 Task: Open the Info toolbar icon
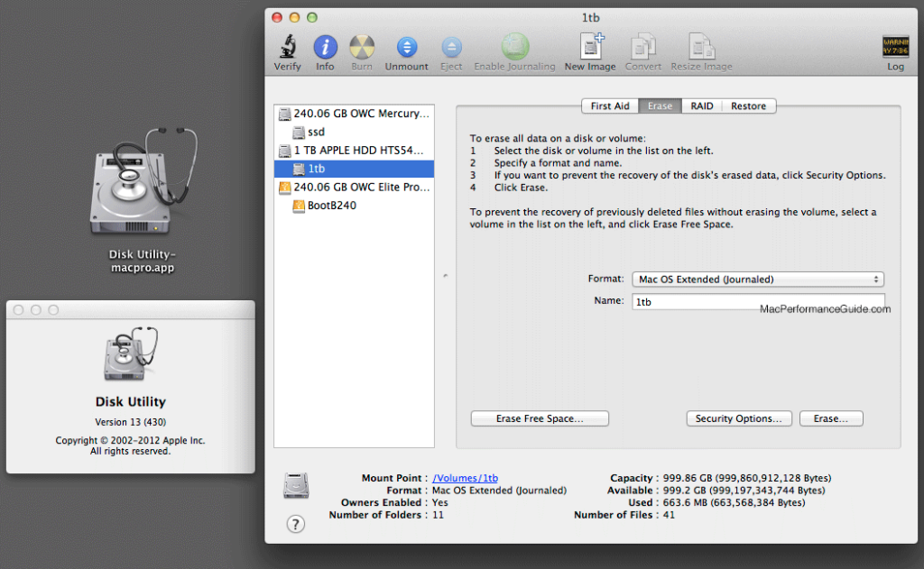tap(325, 48)
